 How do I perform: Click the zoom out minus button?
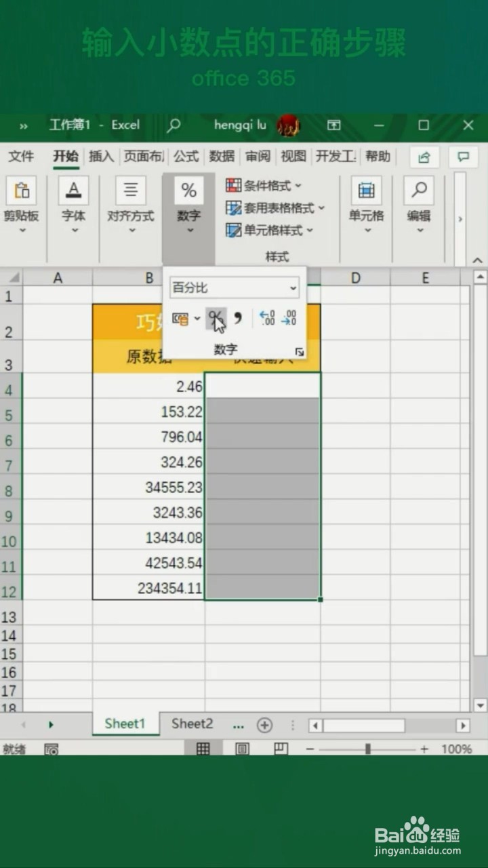click(310, 749)
